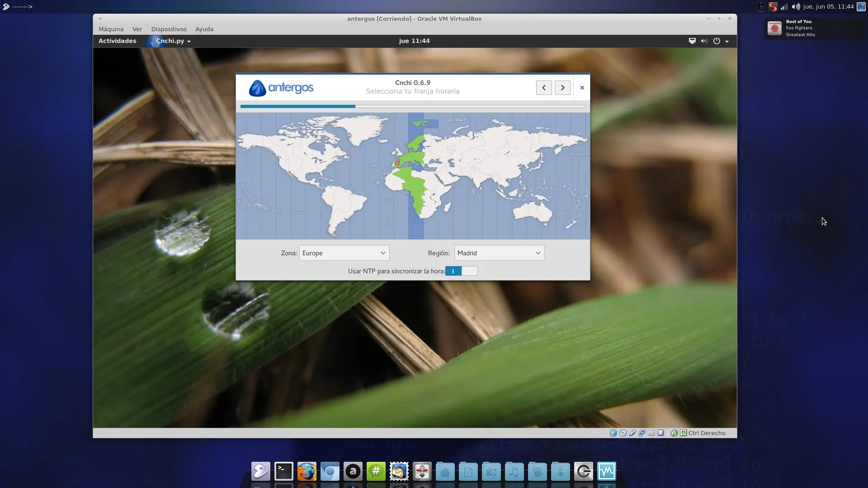Click the guest clock showing jue 11:44
Viewport: 868px width, 488px height.
tap(414, 41)
